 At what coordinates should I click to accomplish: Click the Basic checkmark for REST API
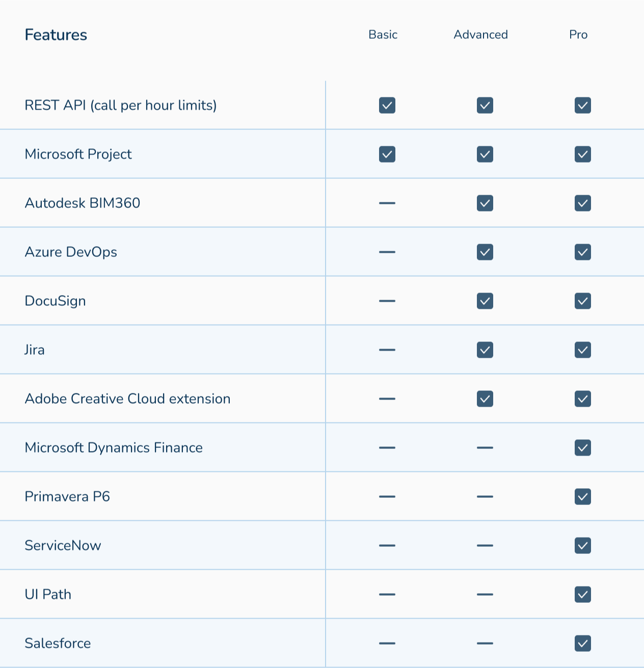pyautogui.click(x=387, y=105)
